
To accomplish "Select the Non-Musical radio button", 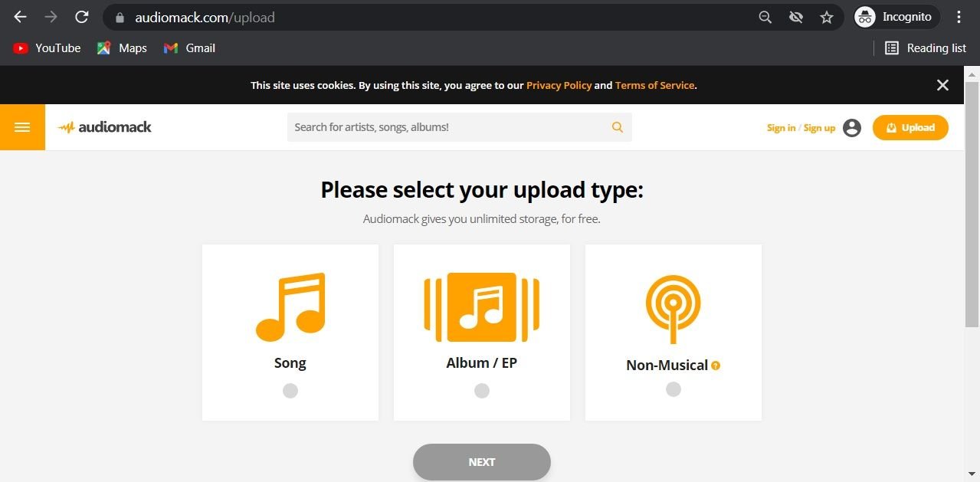I will (x=674, y=389).
